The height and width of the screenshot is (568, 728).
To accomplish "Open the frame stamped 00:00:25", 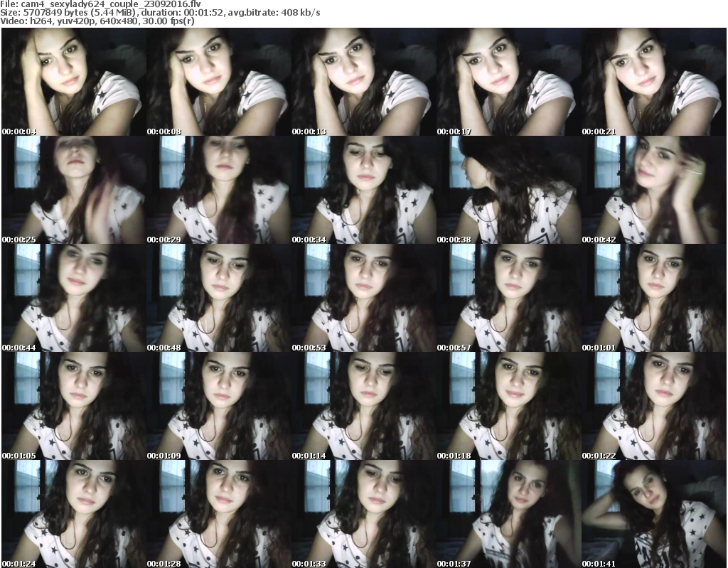I will pos(74,190).
